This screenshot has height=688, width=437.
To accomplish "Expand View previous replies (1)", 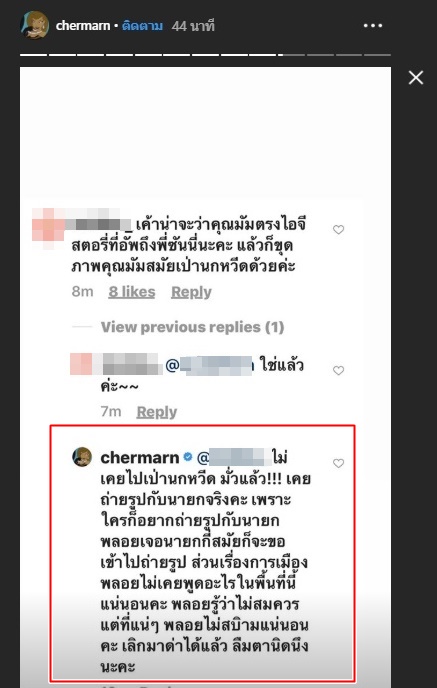I will tap(192, 327).
